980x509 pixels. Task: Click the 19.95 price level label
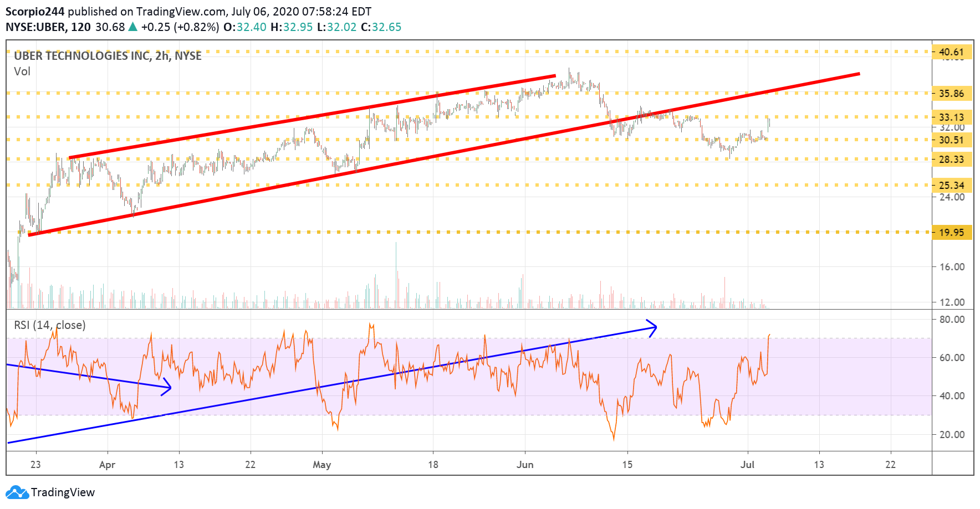(x=952, y=233)
